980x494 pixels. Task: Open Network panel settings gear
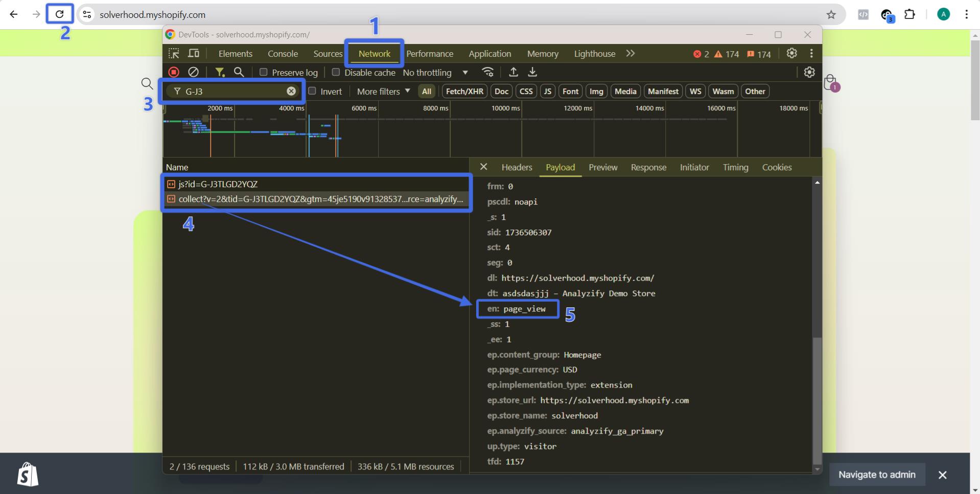[809, 72]
